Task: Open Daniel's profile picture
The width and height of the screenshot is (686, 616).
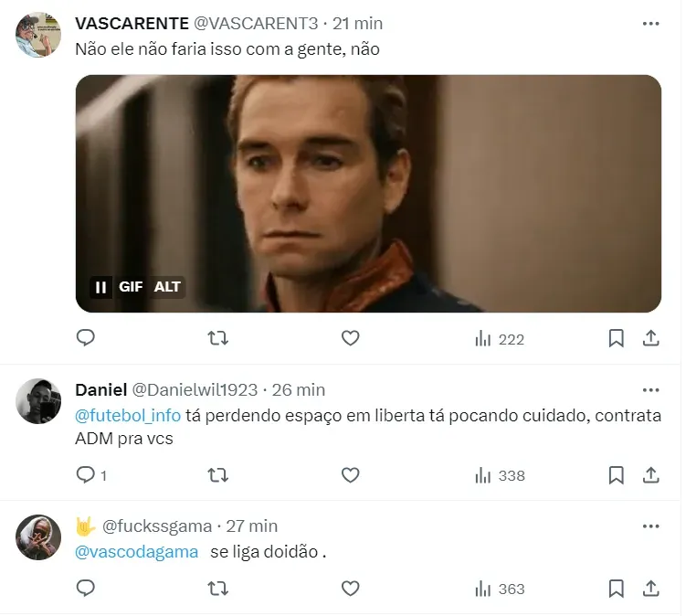Action: pyautogui.click(x=38, y=401)
